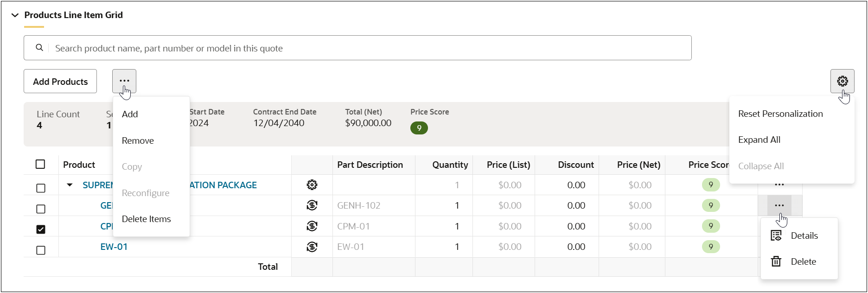This screenshot has width=868, height=293.
Task: Click the green Price Score 9 badge in summary
Action: pos(419,128)
